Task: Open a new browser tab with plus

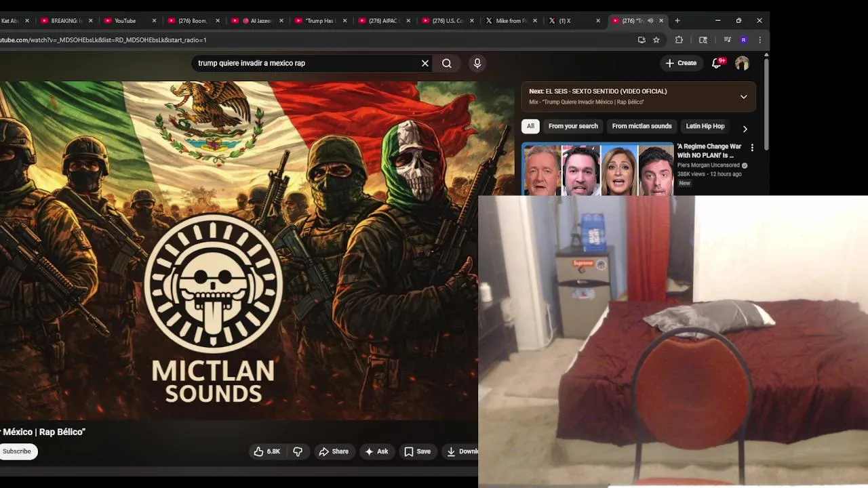Action: click(677, 20)
